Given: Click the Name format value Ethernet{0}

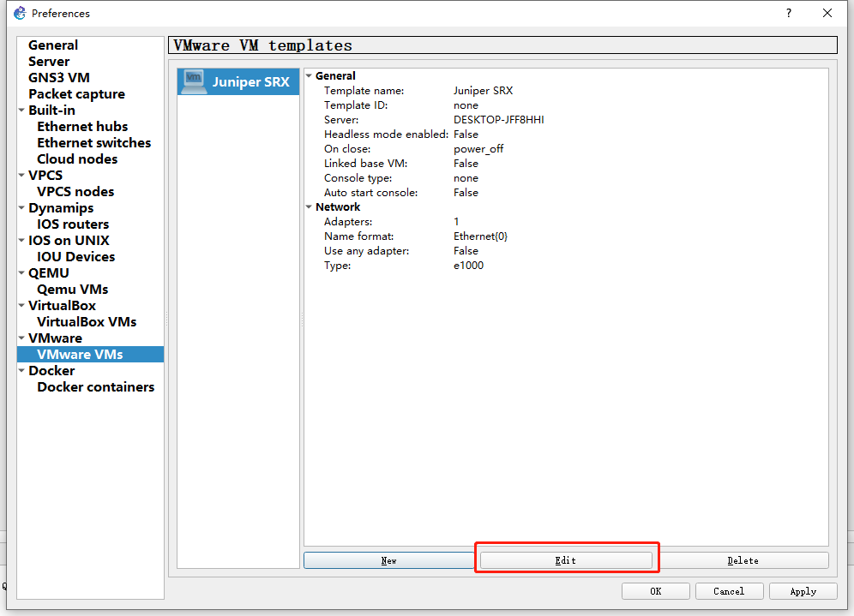Looking at the screenshot, I should point(480,236).
